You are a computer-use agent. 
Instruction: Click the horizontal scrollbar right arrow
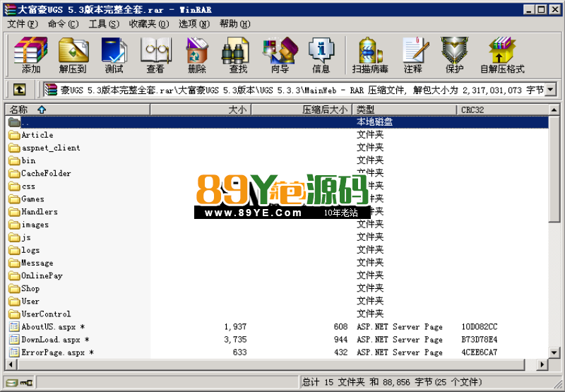pyautogui.click(x=542, y=364)
